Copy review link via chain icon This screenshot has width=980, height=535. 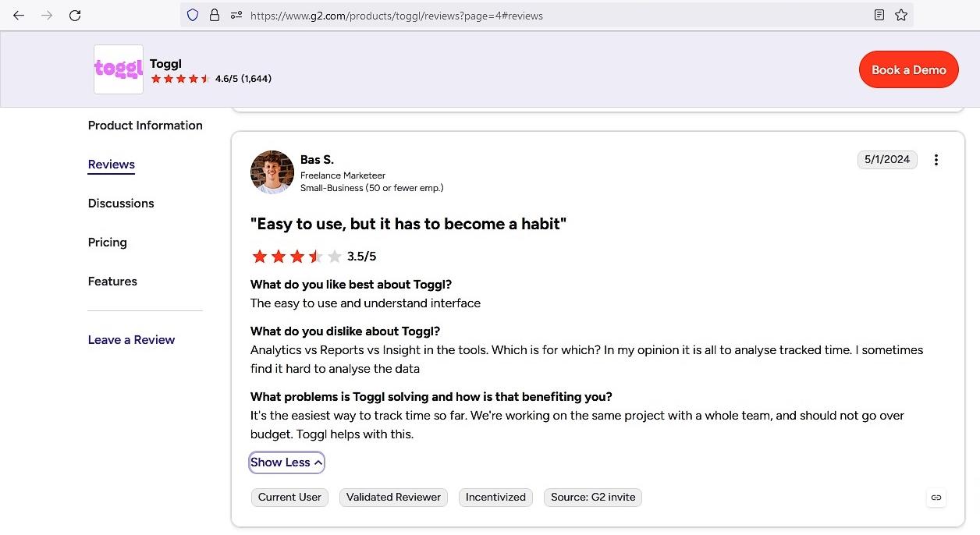[x=936, y=497]
